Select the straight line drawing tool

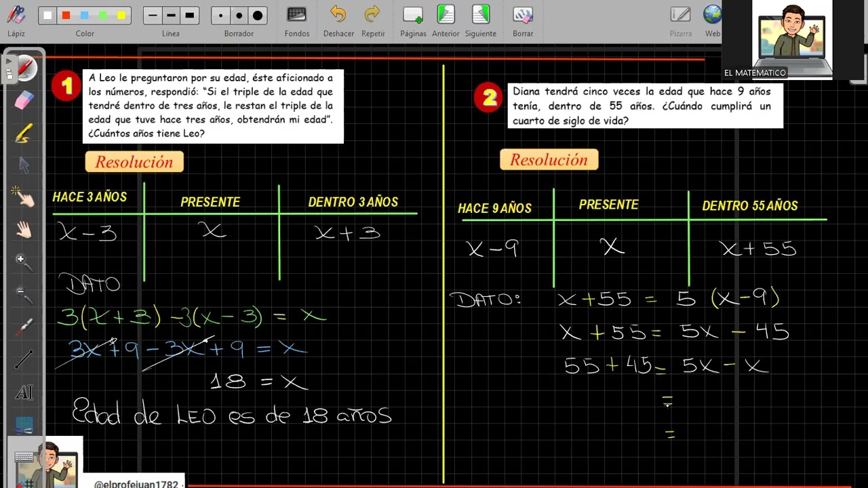click(24, 360)
